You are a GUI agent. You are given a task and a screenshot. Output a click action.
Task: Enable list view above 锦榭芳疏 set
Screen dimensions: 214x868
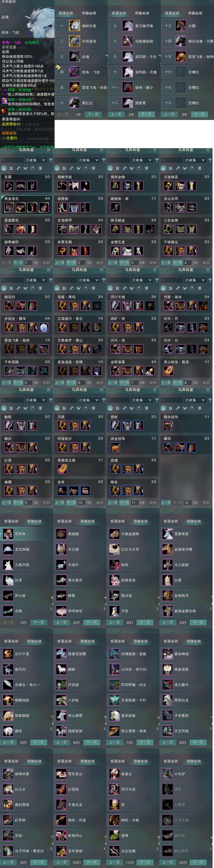point(57,168)
